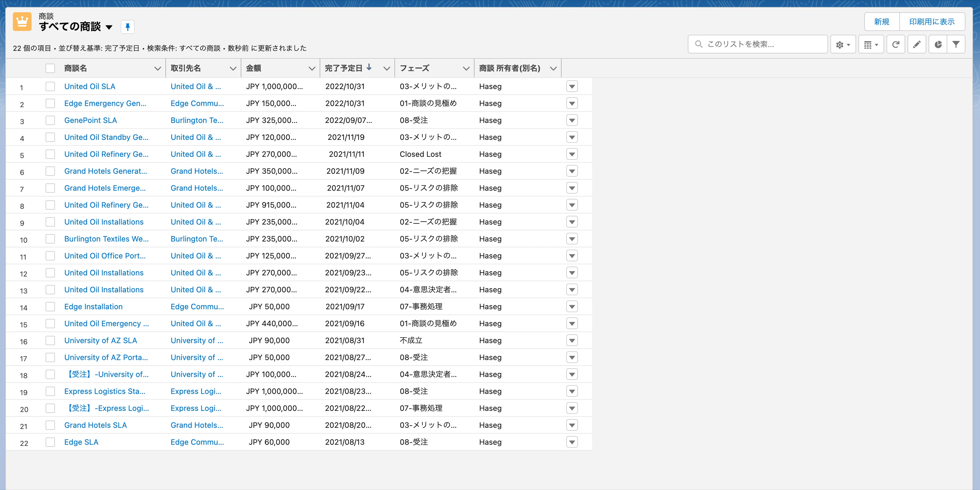Viewport: 980px width, 490px height.
Task: Expand the 取引先名 column menu
Action: point(233,68)
